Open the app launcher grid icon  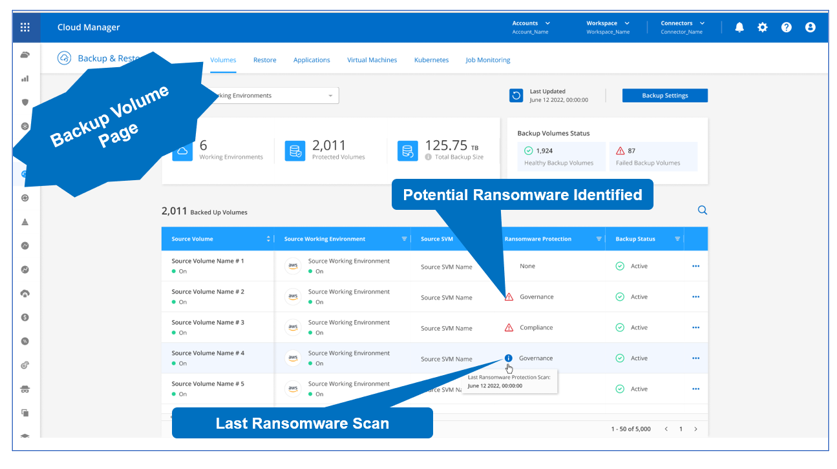click(x=25, y=28)
